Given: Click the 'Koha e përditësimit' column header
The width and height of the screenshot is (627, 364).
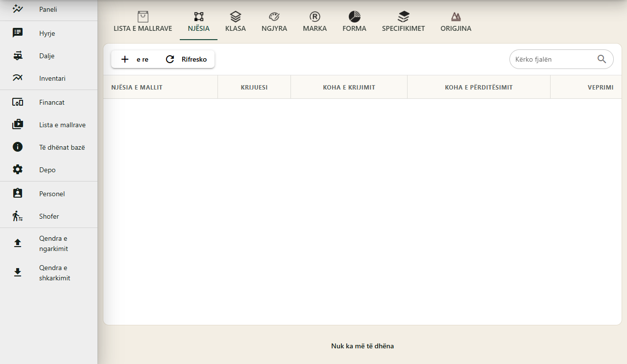Looking at the screenshot, I should point(479,87).
